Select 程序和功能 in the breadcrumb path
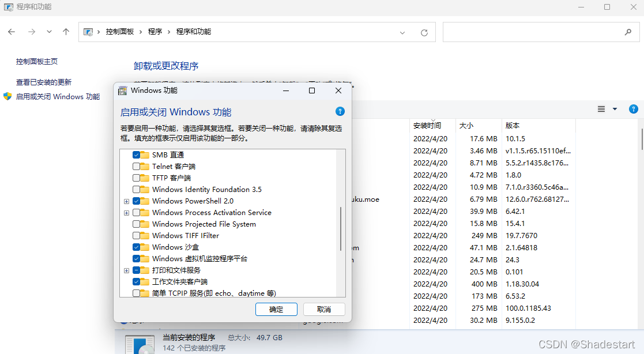The image size is (644, 354). [x=194, y=32]
